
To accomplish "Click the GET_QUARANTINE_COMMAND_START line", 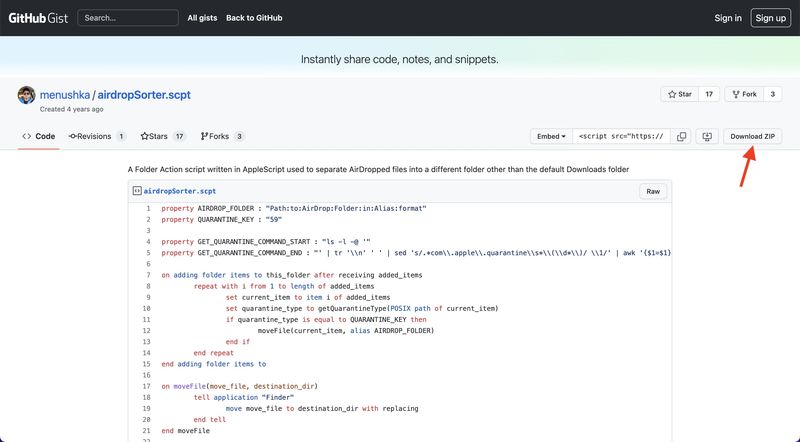I will [x=266, y=242].
